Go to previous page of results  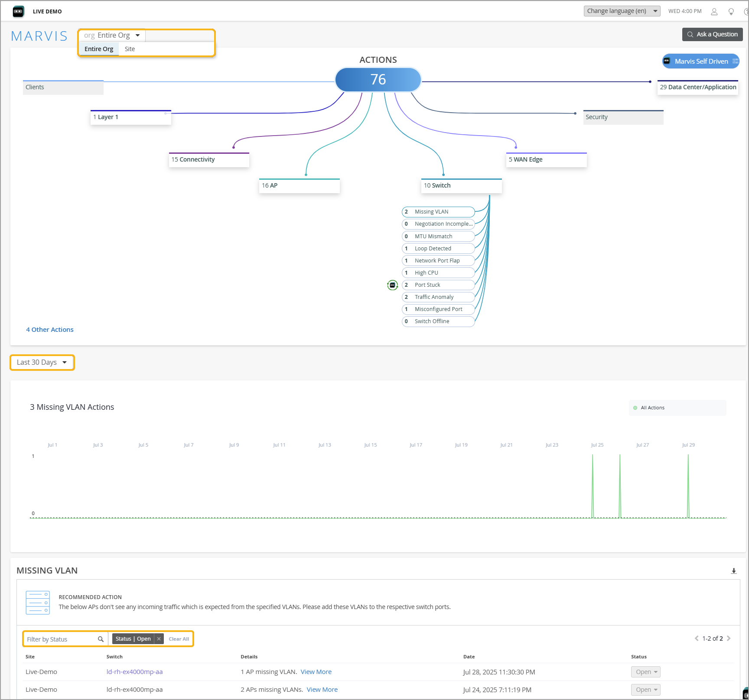(x=697, y=638)
